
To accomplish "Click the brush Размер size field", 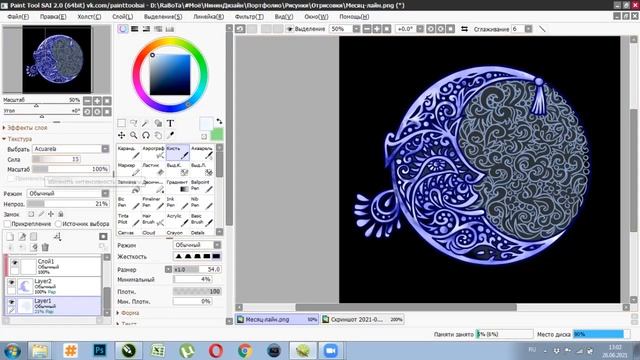I will pos(197,269).
